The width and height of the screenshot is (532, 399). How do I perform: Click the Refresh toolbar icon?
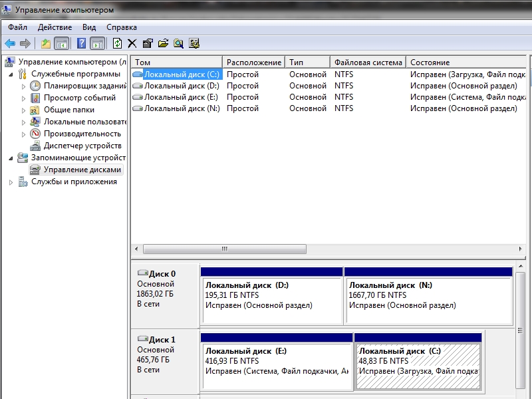pos(118,43)
